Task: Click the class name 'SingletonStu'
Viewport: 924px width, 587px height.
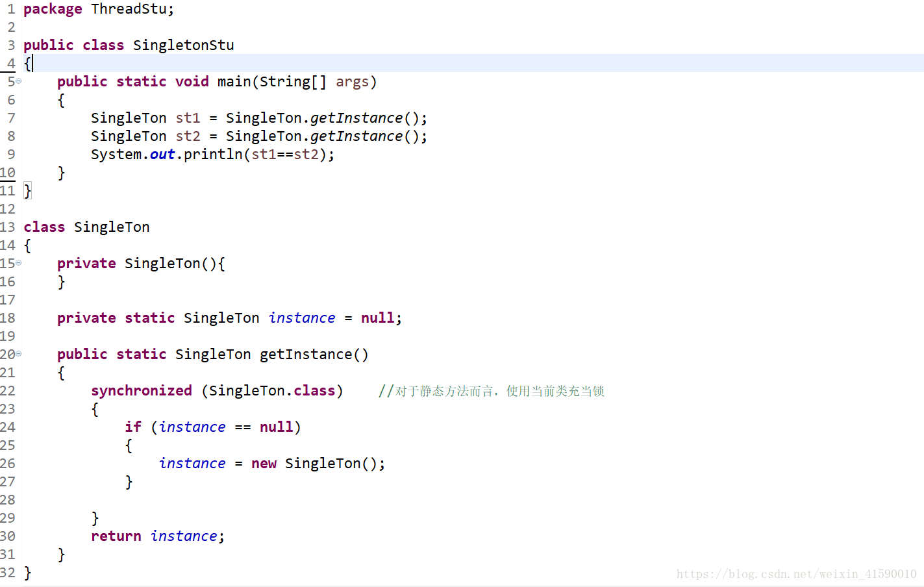Action: click(184, 45)
